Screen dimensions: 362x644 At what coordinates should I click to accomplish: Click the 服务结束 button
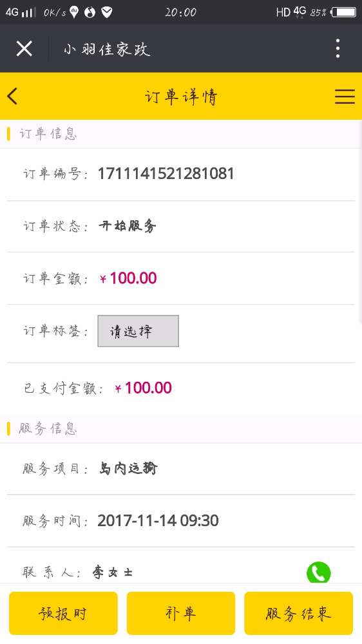pyautogui.click(x=298, y=613)
